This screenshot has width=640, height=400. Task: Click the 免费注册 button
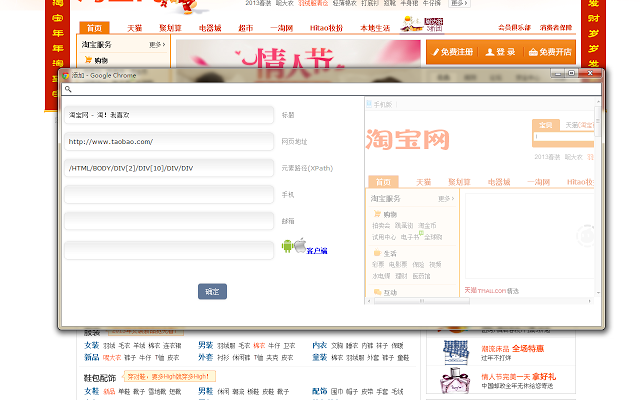(453, 52)
